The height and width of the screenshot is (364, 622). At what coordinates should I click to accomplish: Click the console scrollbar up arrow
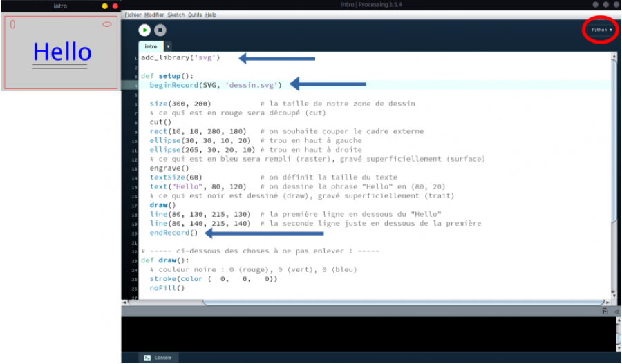tap(619, 320)
